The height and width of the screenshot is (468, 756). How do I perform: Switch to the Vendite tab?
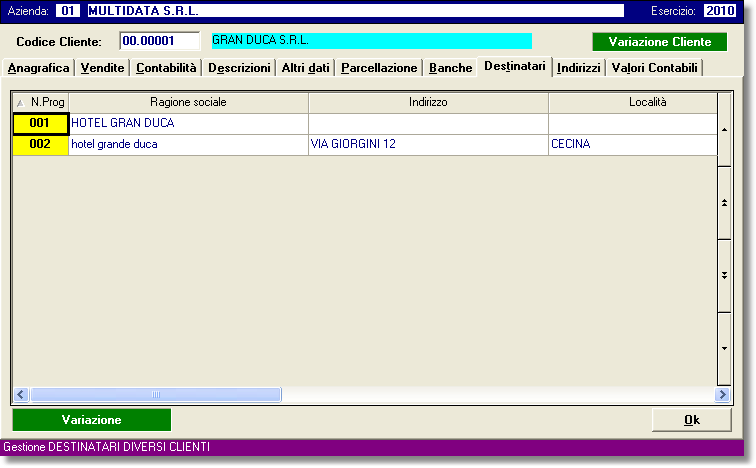point(102,68)
